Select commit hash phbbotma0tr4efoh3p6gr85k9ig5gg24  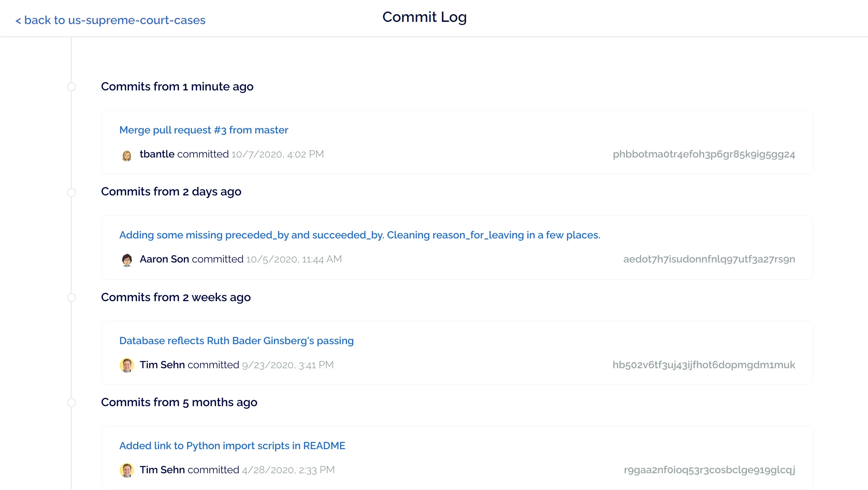click(x=703, y=154)
